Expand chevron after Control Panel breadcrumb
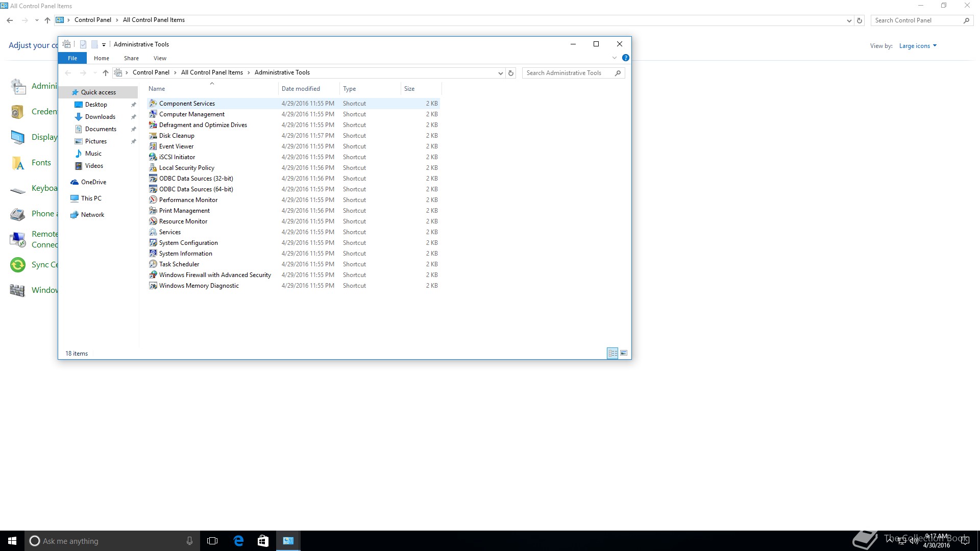 pos(175,72)
